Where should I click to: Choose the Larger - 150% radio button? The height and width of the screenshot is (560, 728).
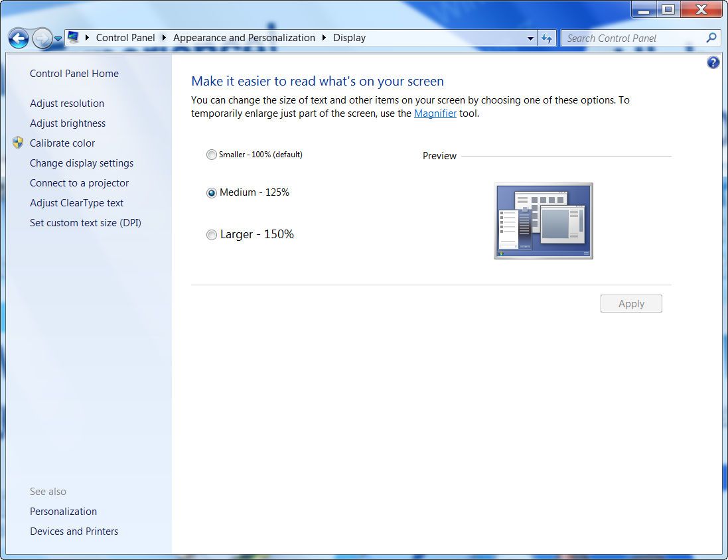[212, 235]
